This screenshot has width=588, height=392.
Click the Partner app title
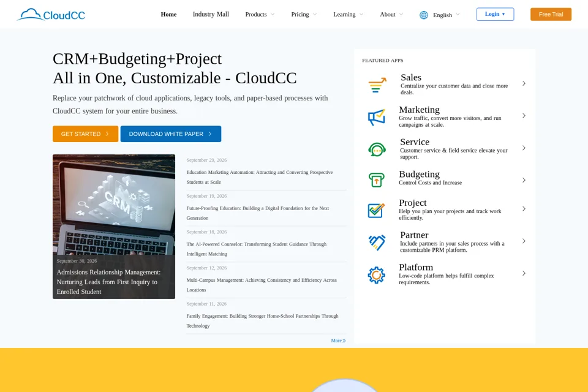pyautogui.click(x=415, y=235)
